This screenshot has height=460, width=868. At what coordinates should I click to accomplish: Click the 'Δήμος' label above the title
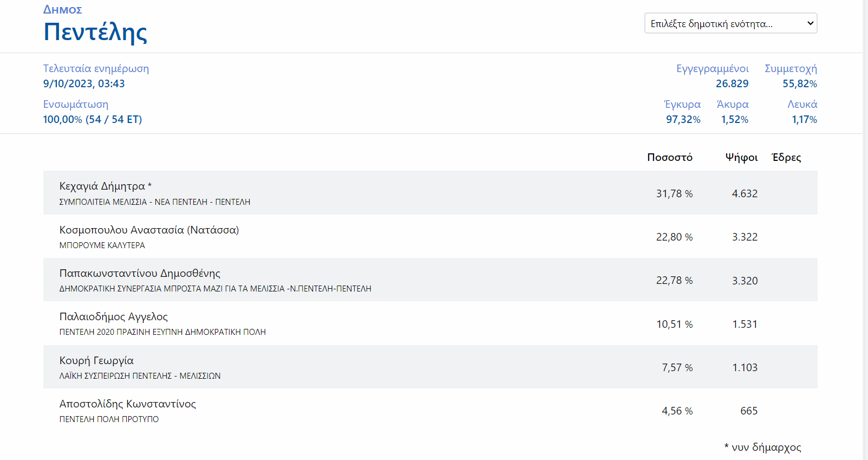[63, 10]
